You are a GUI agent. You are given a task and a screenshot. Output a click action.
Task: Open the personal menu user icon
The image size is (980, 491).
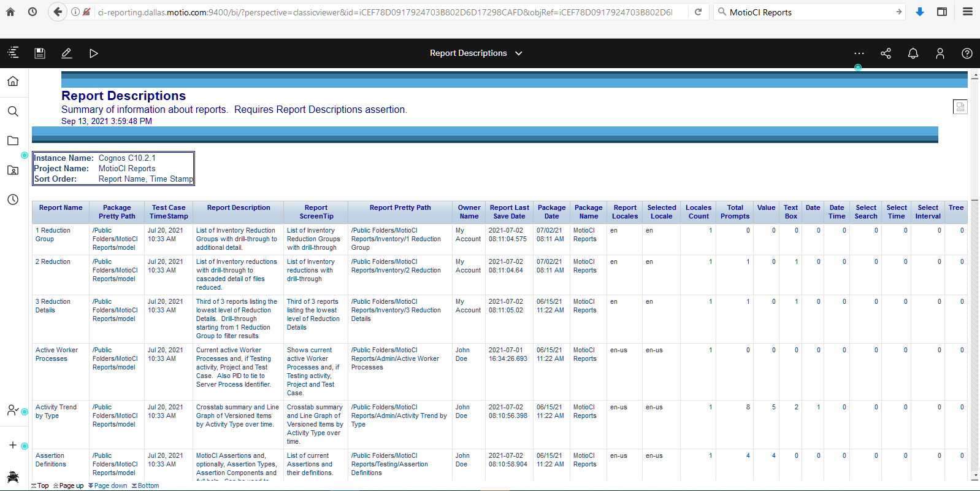tap(940, 53)
